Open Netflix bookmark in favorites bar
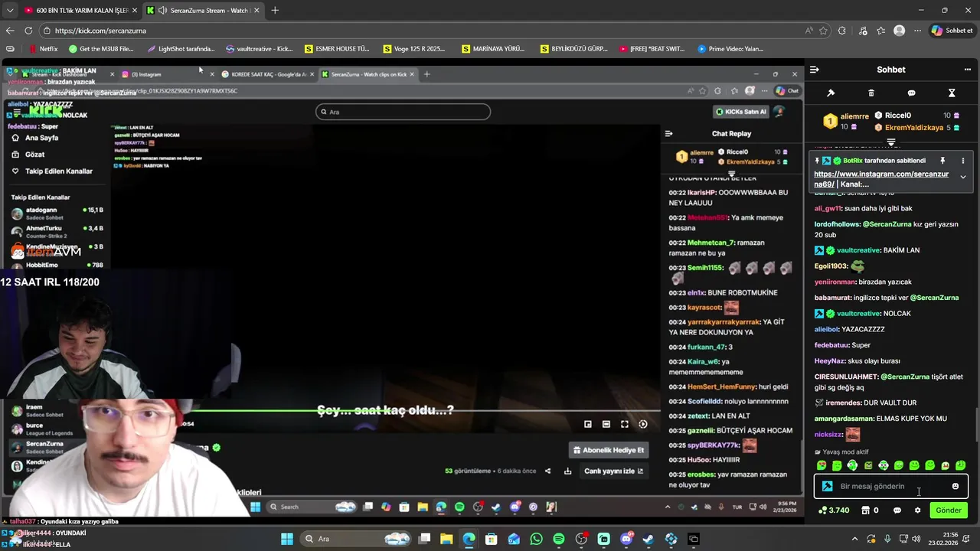The width and height of the screenshot is (980, 551). [x=43, y=49]
